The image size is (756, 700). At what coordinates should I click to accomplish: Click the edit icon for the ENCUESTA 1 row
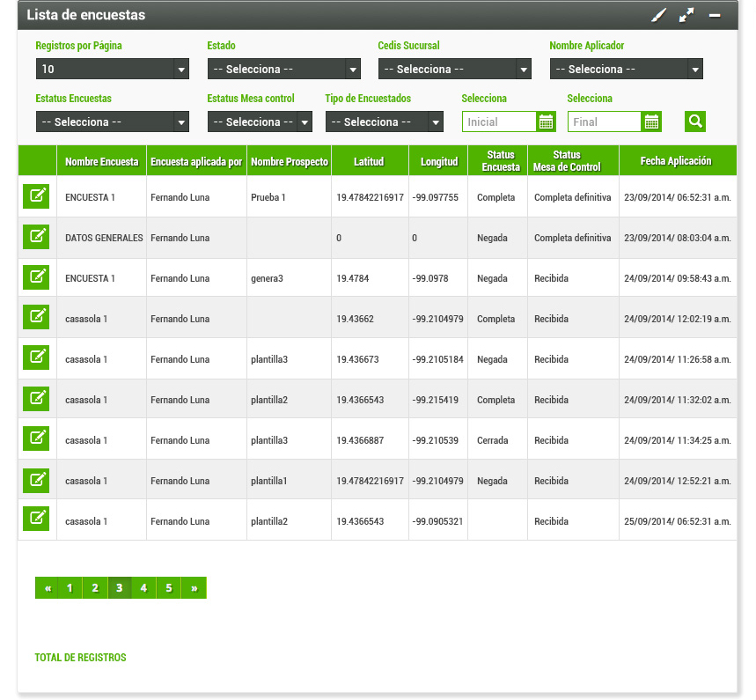click(x=36, y=195)
